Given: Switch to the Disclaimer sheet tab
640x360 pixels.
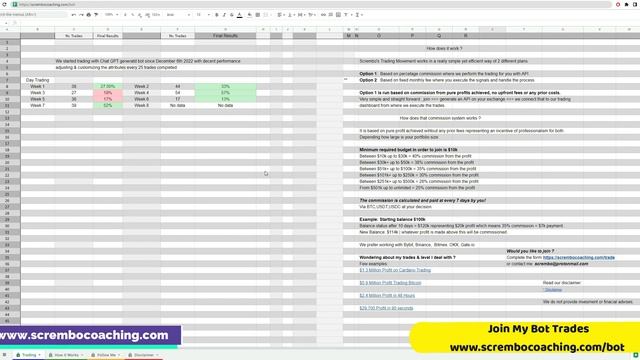Looking at the screenshot, I should (x=144, y=355).
